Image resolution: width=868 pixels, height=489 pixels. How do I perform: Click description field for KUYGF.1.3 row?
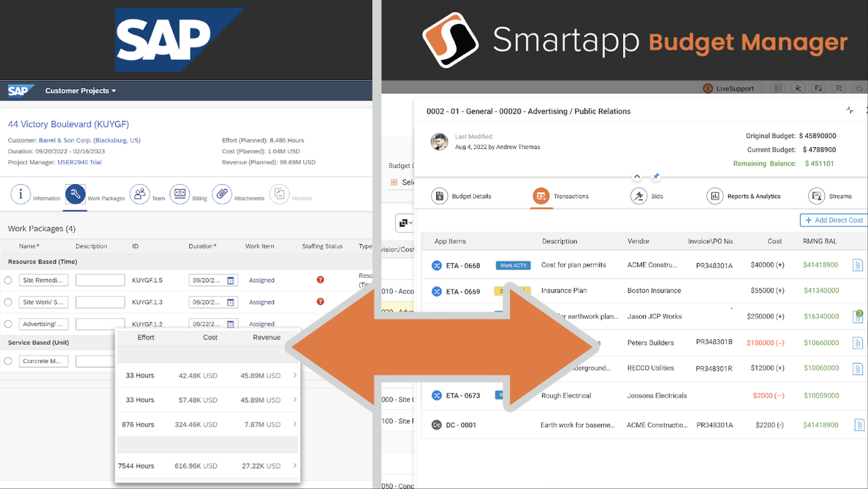point(100,302)
